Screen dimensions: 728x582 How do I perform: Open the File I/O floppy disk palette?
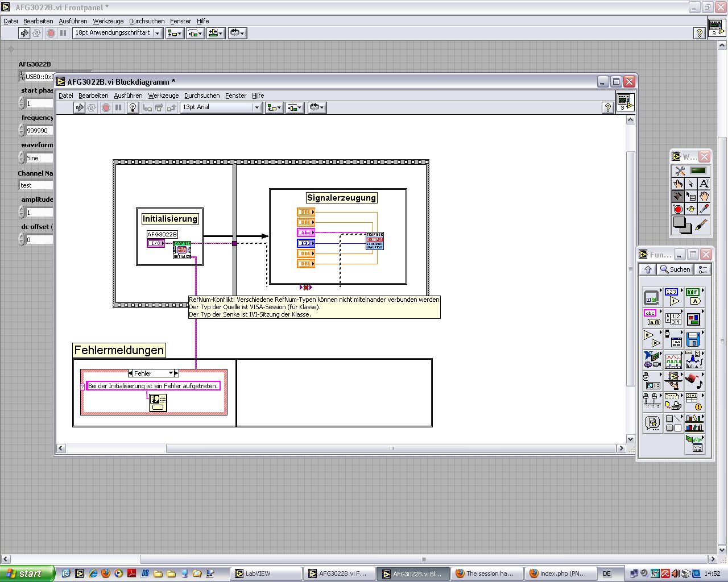[693, 339]
